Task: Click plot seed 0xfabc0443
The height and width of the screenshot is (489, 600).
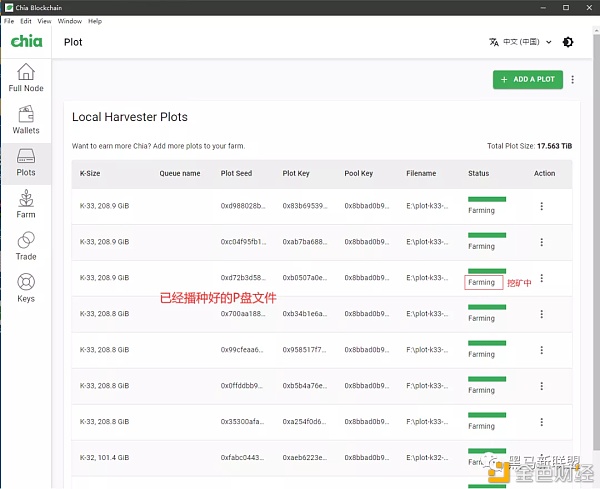Action: click(x=242, y=458)
